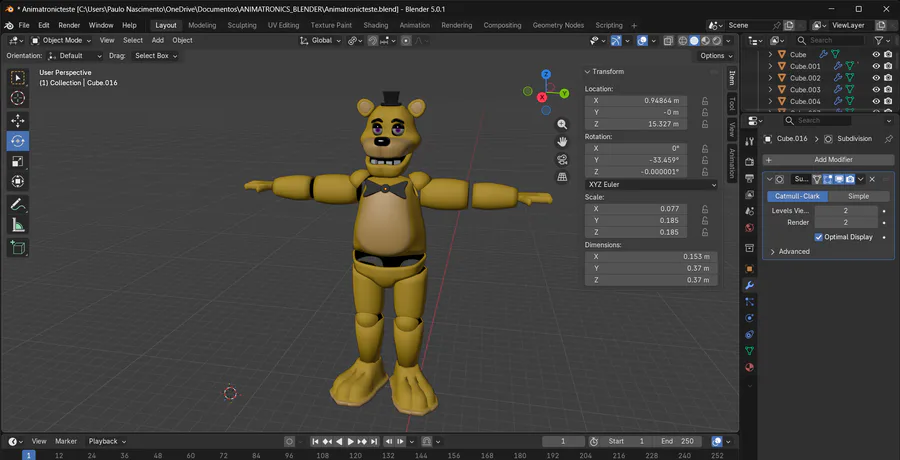Select the Add Cube tool

[x=18, y=248]
